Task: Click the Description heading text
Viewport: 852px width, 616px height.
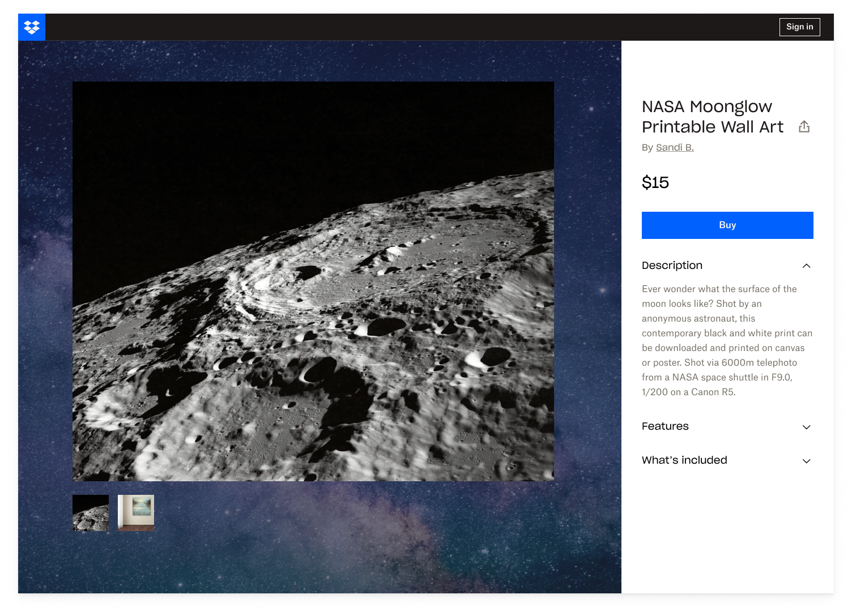Action: click(x=672, y=266)
